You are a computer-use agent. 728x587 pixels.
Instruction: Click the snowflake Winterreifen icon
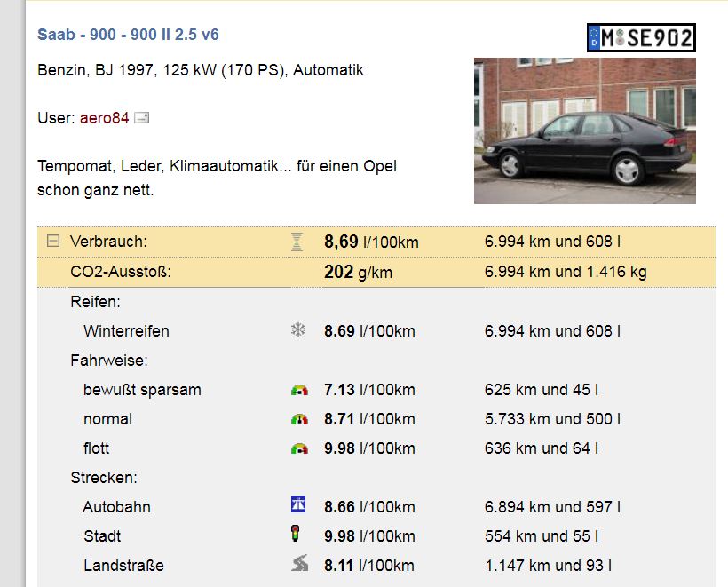(x=298, y=330)
